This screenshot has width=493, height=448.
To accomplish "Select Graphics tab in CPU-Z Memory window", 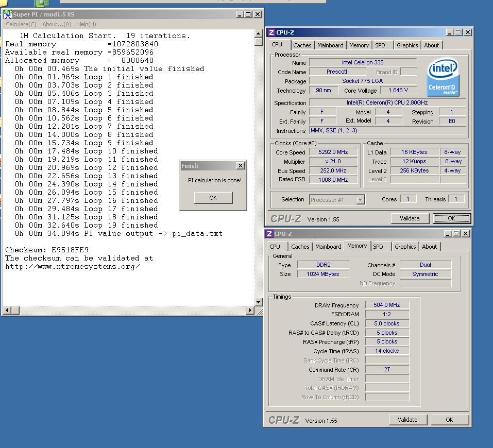I will pos(405,247).
